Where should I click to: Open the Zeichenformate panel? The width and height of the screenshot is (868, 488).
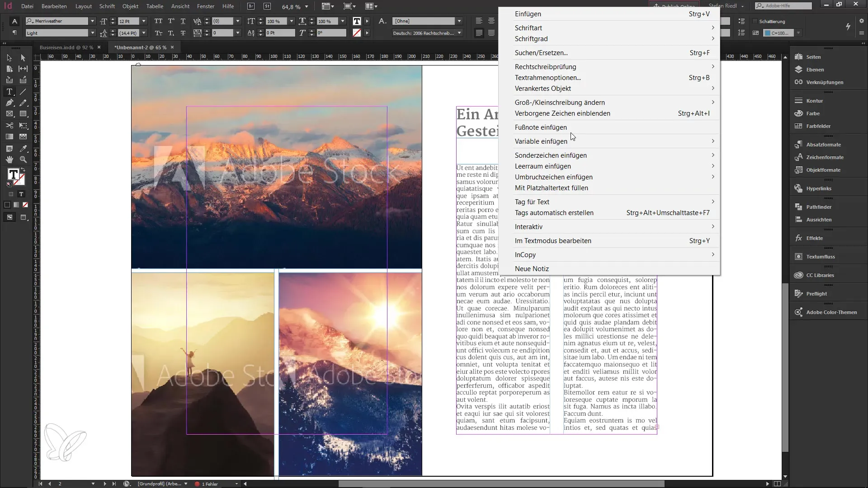(825, 157)
